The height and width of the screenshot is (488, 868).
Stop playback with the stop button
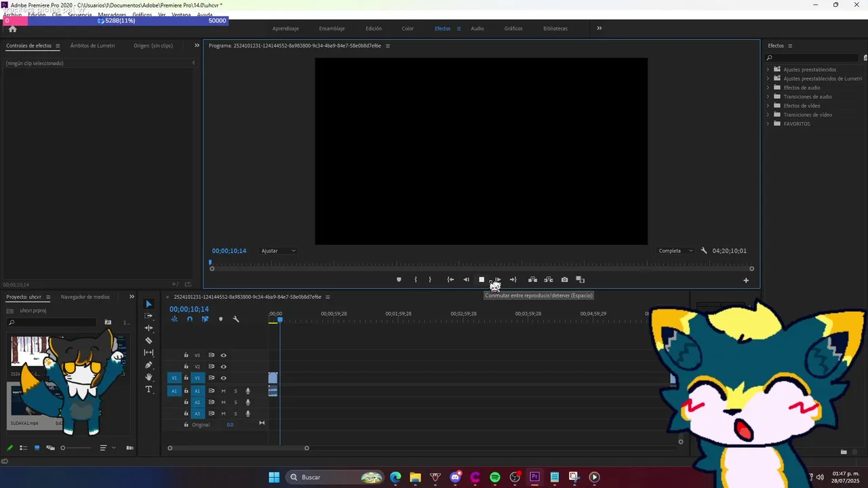(x=481, y=279)
